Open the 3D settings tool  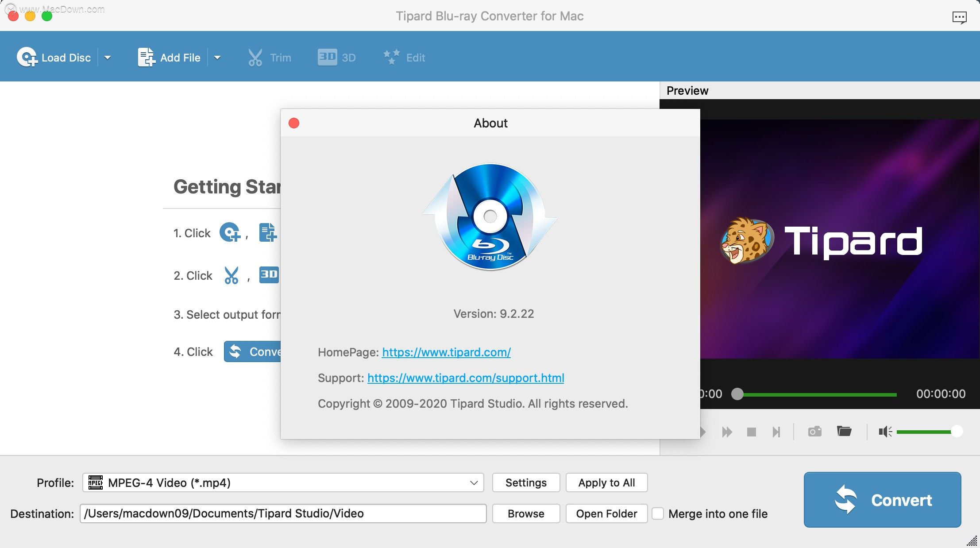pos(337,58)
